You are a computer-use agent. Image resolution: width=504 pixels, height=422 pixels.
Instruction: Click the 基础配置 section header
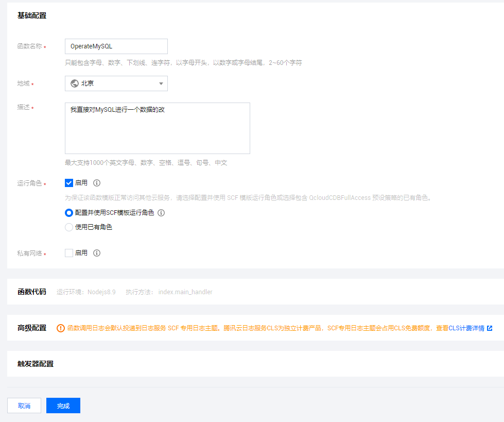31,15
